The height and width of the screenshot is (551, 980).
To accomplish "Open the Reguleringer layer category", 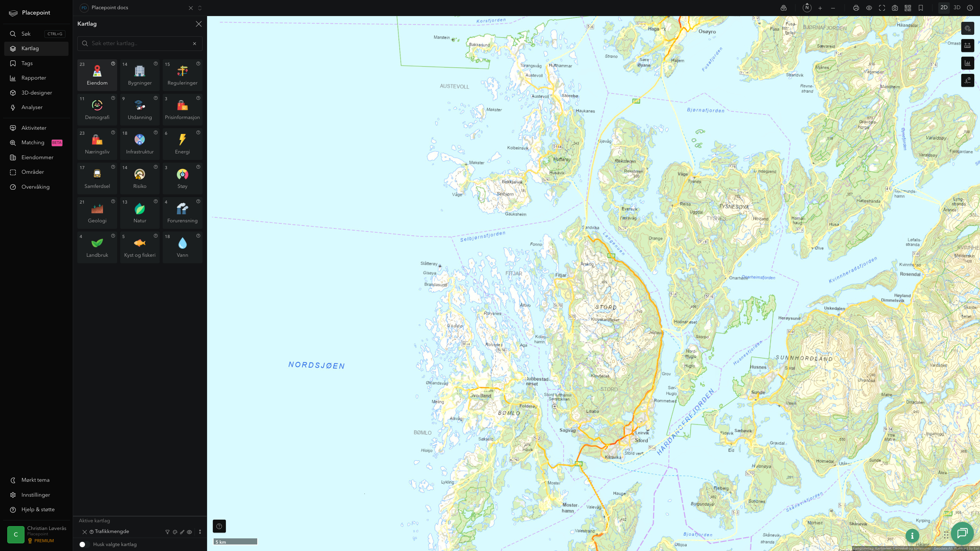I will 182,75.
